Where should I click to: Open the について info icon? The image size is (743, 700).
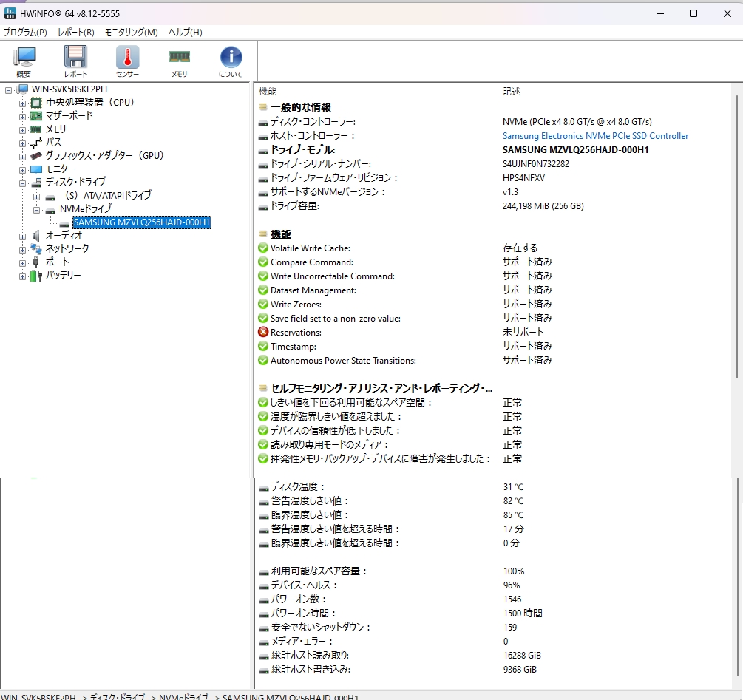(231, 61)
